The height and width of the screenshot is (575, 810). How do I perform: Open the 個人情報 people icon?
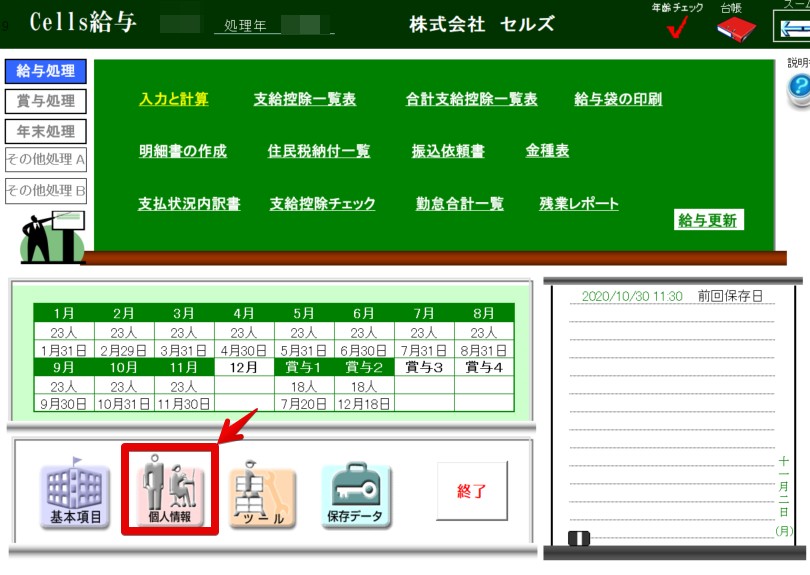pyautogui.click(x=169, y=492)
